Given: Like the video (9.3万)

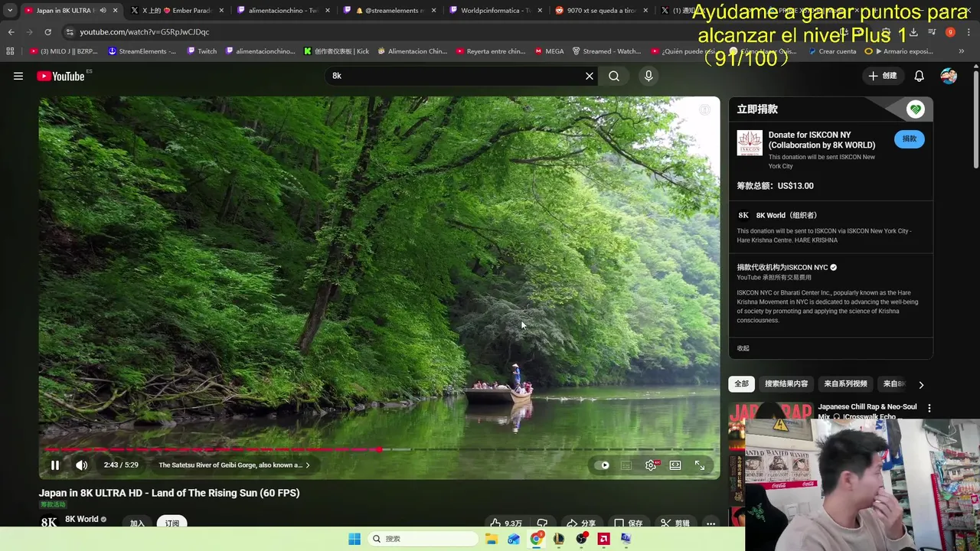Looking at the screenshot, I should (506, 523).
